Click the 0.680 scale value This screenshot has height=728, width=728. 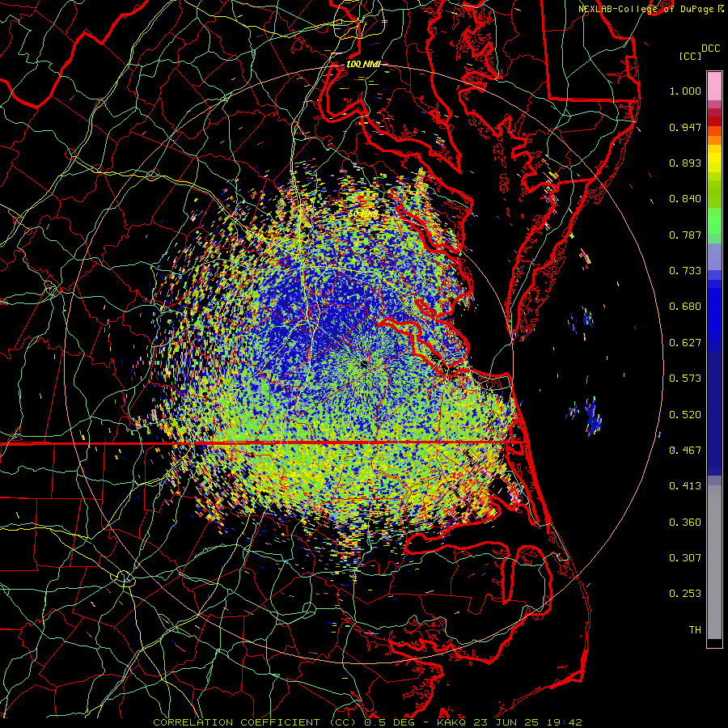[685, 307]
